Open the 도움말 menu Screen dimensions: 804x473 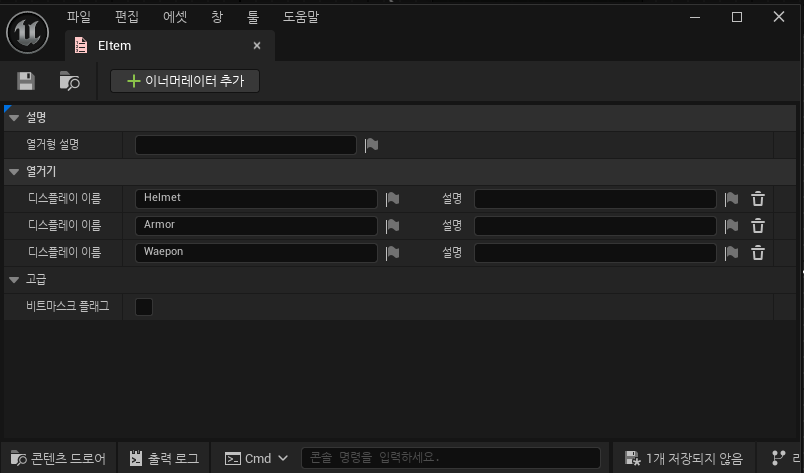tap(301, 17)
